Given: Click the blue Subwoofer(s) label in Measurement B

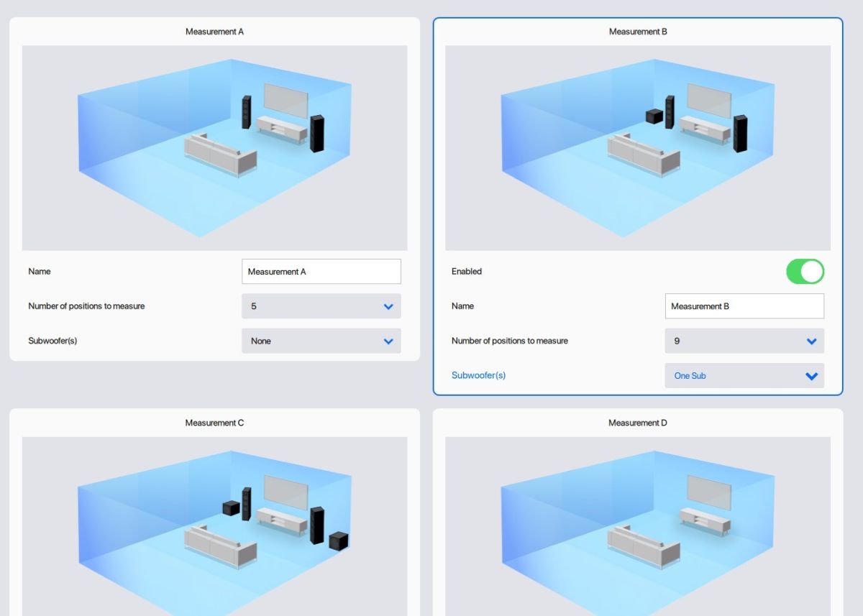Looking at the screenshot, I should [x=478, y=375].
